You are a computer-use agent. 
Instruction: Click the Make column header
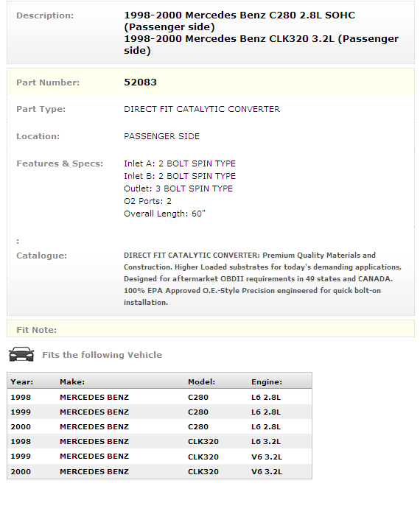(72, 381)
